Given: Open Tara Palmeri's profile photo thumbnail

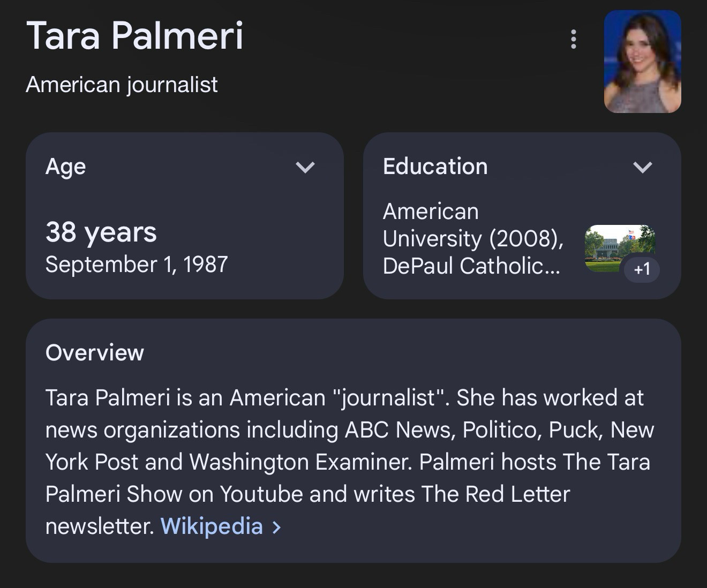Looking at the screenshot, I should click(642, 62).
